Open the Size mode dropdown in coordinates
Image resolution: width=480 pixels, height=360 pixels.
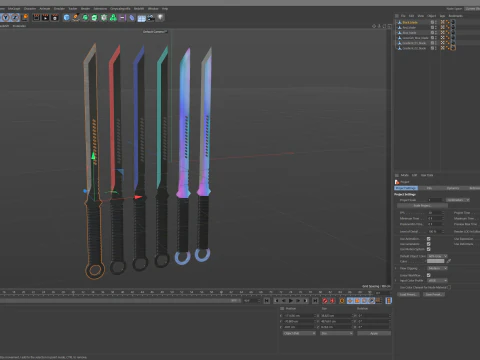click(336, 333)
